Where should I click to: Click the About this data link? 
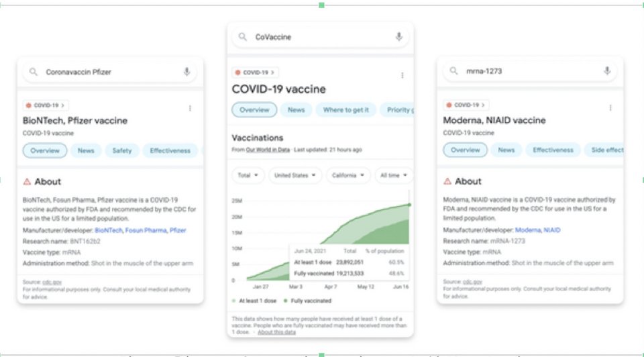[276, 332]
